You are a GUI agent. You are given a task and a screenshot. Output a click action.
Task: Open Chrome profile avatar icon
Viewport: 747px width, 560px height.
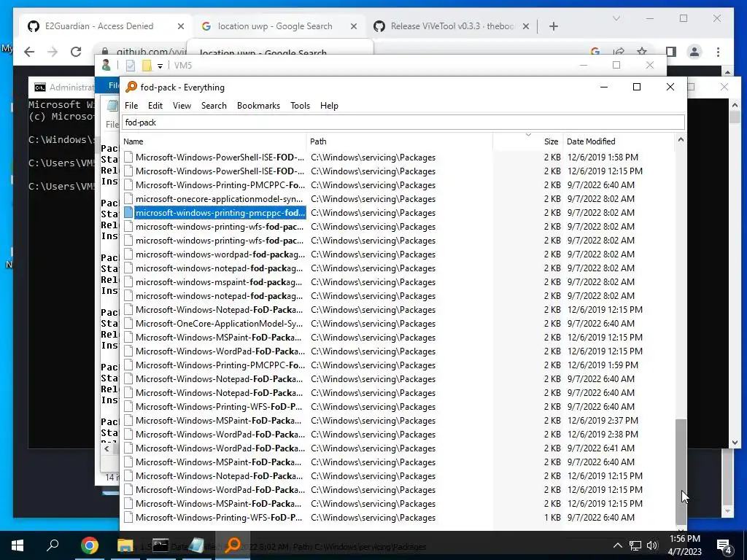click(x=694, y=52)
